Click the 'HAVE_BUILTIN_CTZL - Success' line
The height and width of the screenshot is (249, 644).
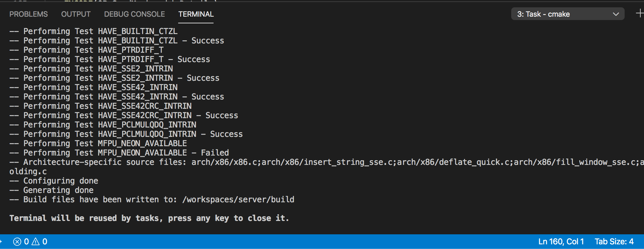[x=117, y=41]
